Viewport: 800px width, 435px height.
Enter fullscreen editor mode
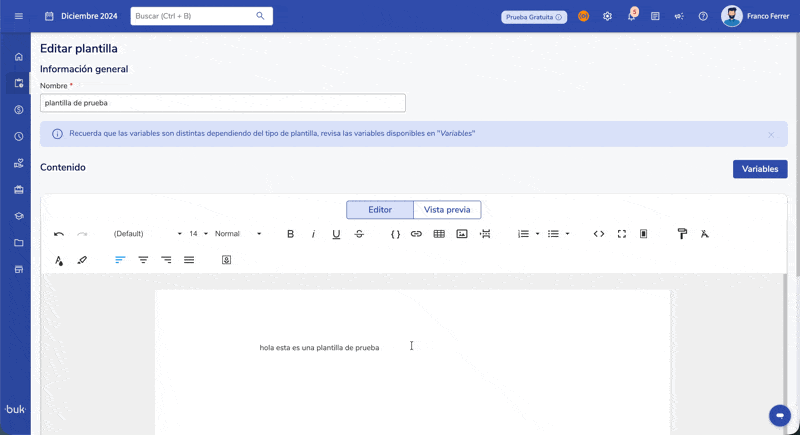tap(622, 234)
